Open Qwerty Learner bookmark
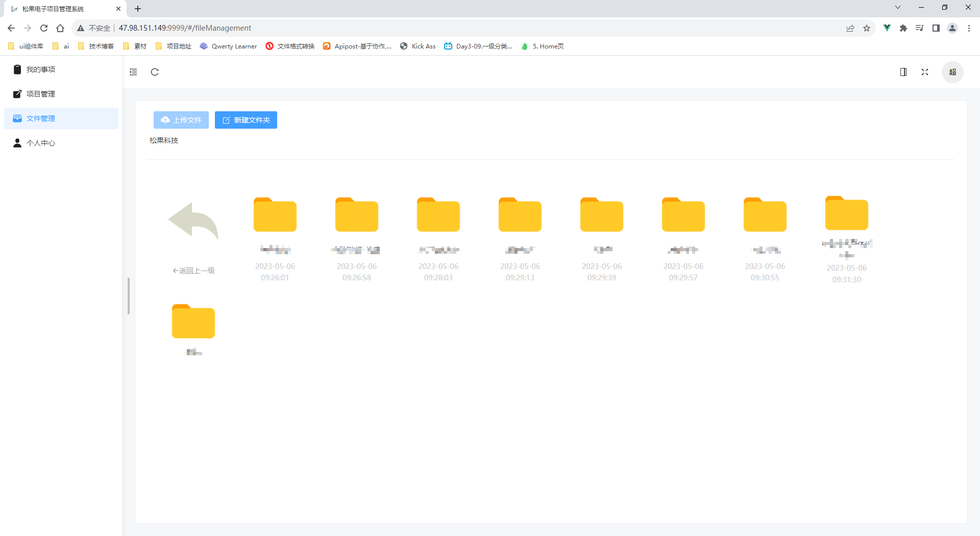The image size is (980, 536). point(228,46)
